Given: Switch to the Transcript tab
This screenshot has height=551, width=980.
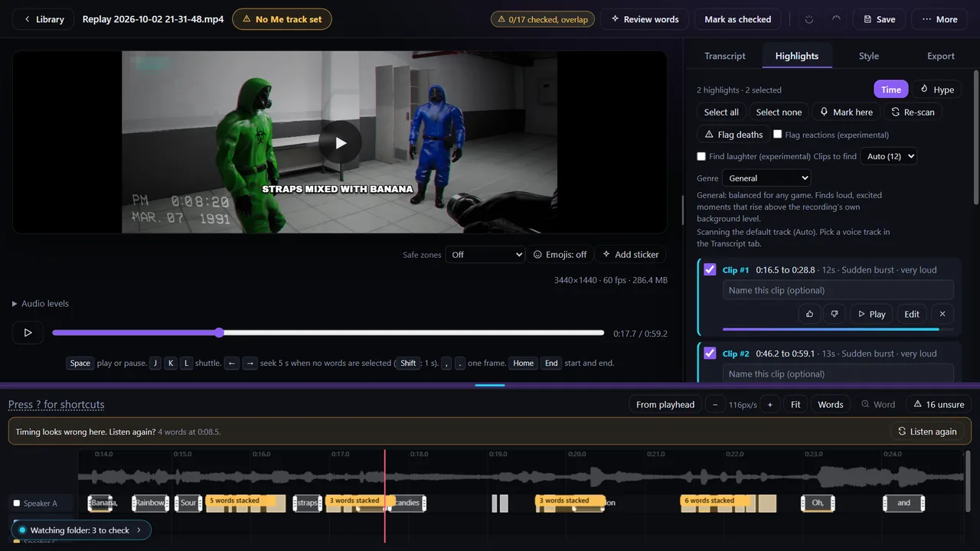Looking at the screenshot, I should click(725, 56).
